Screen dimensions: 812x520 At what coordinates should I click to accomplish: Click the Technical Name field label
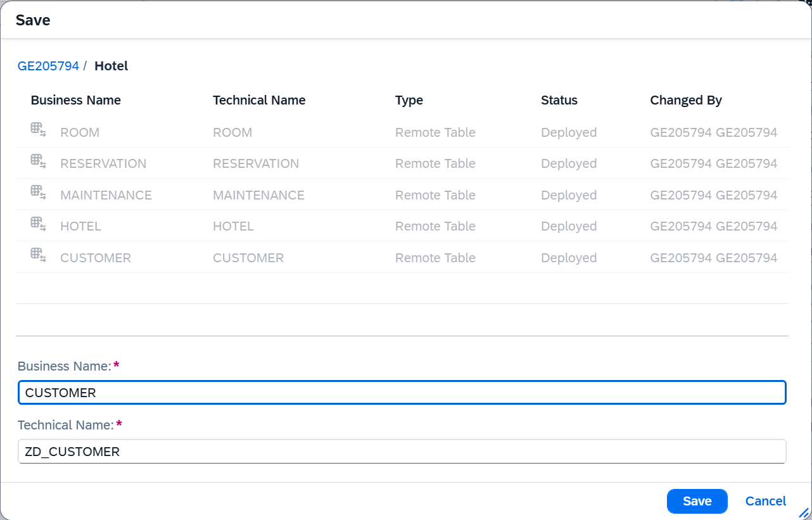(66, 425)
